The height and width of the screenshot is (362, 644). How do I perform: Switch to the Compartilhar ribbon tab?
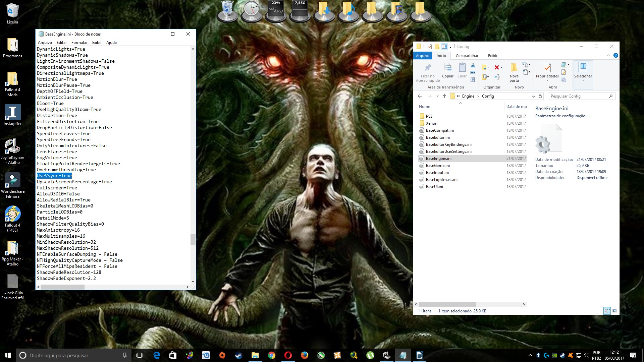coord(467,56)
